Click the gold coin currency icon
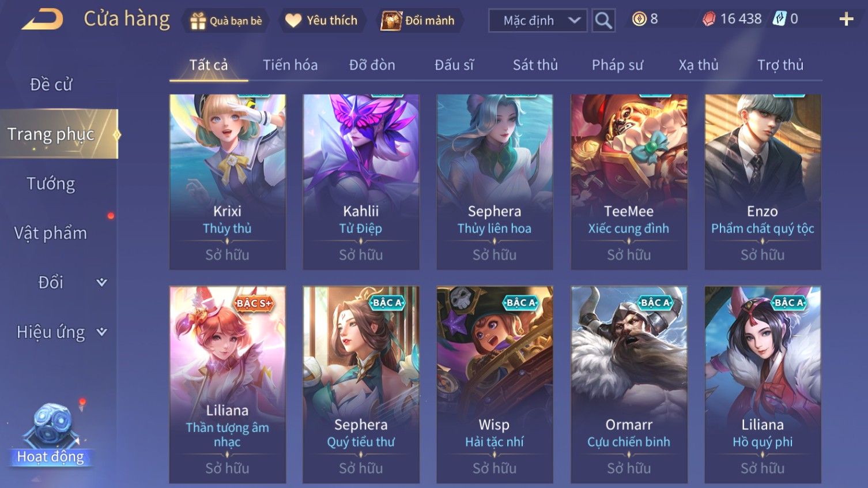 click(639, 19)
